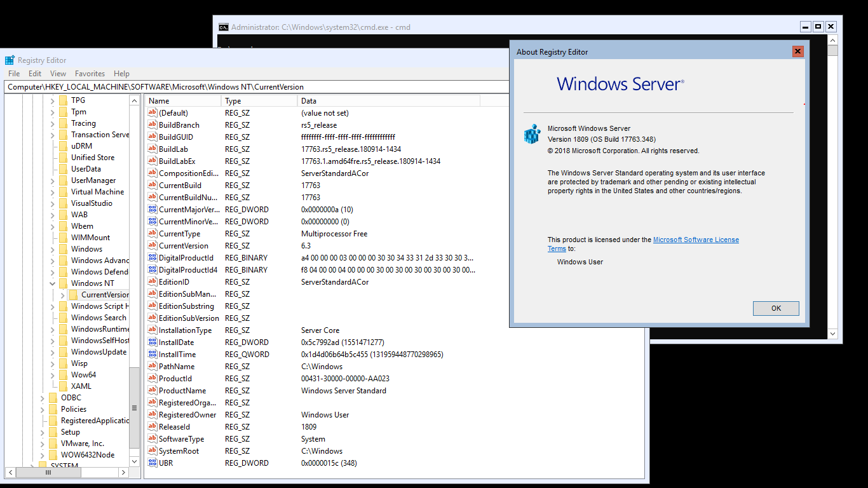Sort values by the Data column header
The width and height of the screenshot is (868, 488).
pos(389,101)
